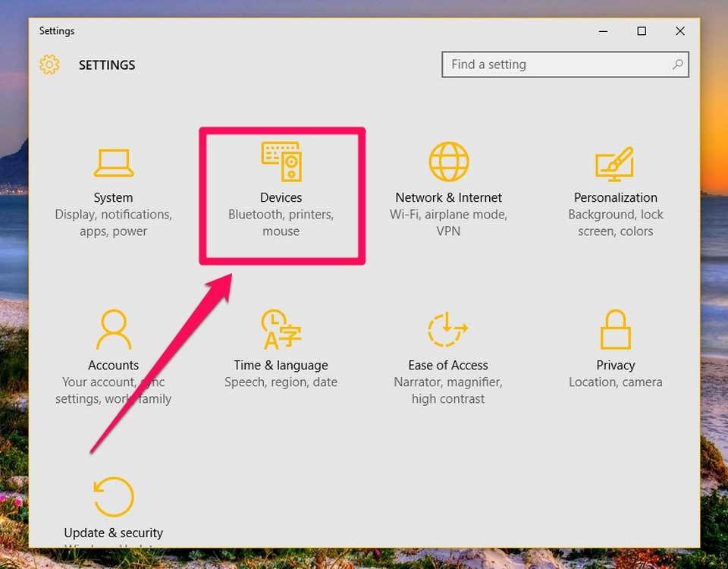Select the Devices label text
This screenshot has height=569, width=728.
pos(281,197)
